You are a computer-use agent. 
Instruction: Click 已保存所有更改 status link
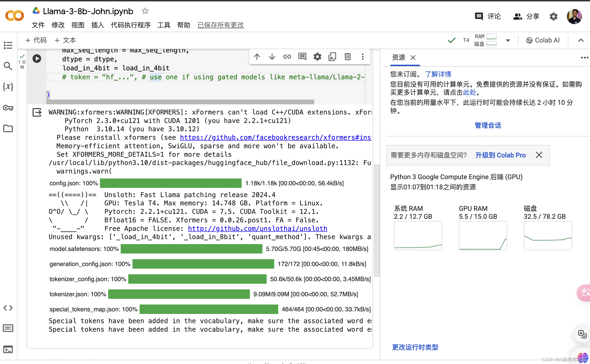pyautogui.click(x=221, y=25)
